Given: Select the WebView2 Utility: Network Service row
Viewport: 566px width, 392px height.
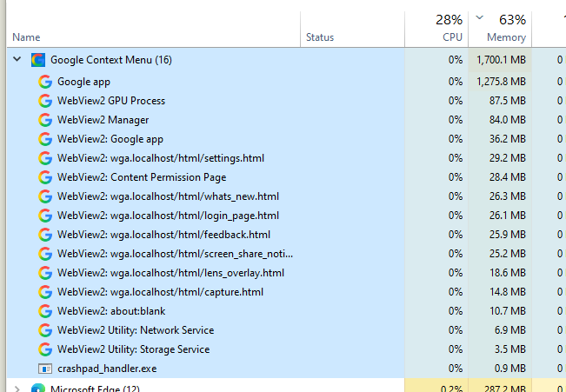Looking at the screenshot, I should [205, 330].
